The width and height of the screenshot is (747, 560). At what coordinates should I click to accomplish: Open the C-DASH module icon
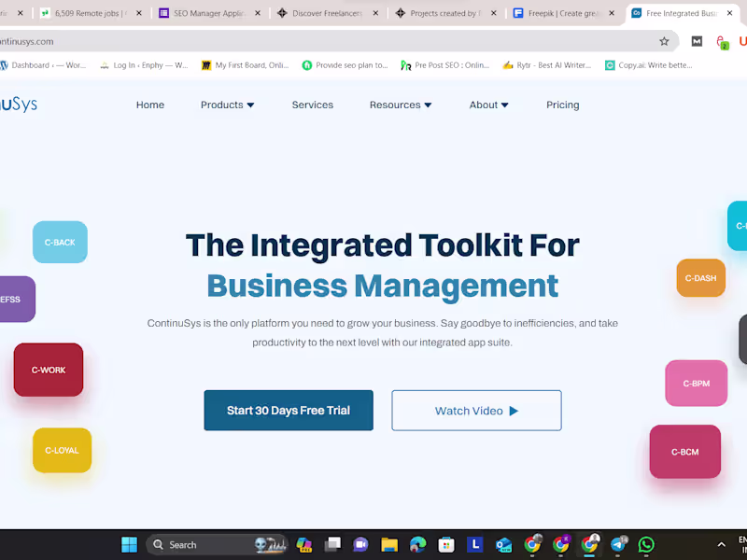[x=700, y=277]
